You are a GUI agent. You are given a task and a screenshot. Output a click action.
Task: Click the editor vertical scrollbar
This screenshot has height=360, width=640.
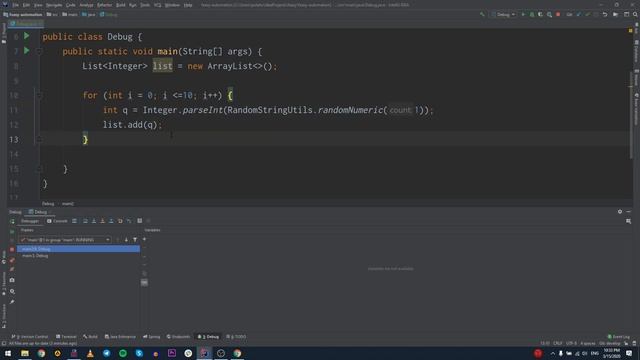(x=631, y=116)
